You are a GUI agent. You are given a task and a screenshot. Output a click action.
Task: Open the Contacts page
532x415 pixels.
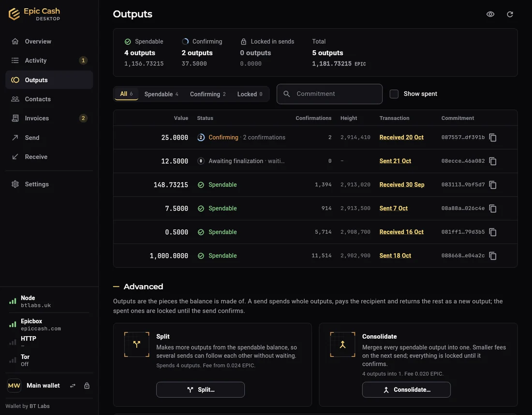(49, 99)
